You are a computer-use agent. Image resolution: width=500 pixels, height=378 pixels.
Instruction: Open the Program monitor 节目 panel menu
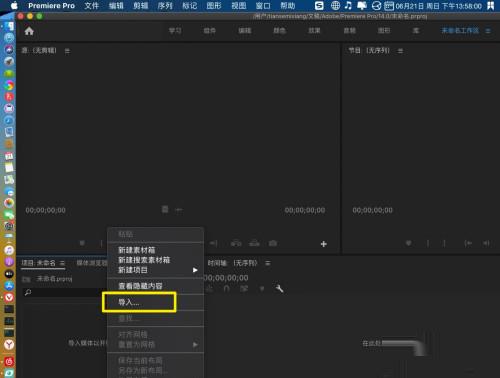coord(400,51)
